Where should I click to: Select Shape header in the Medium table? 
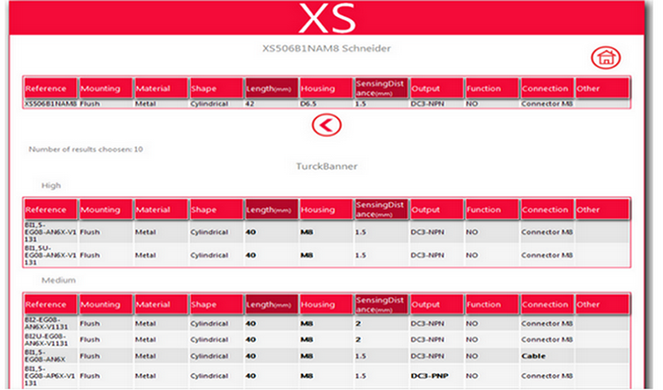click(216, 305)
